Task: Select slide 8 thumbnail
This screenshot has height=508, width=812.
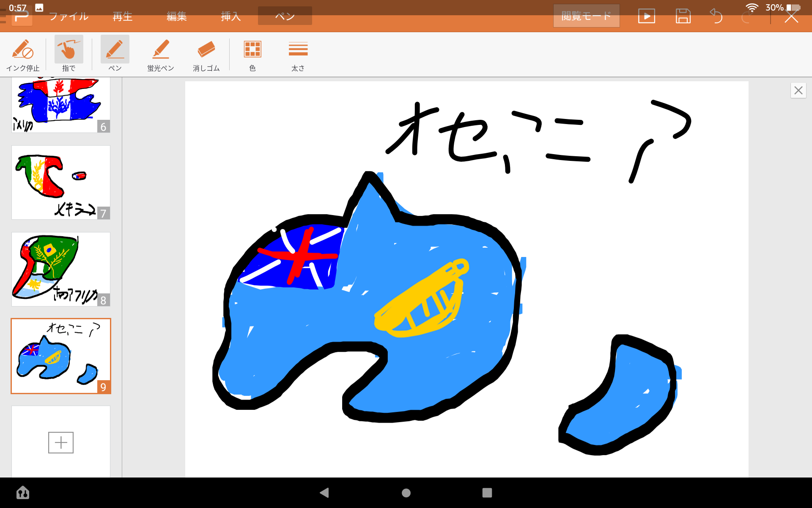Action: (x=61, y=269)
